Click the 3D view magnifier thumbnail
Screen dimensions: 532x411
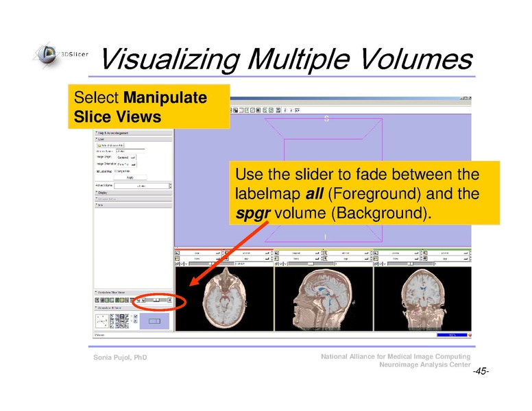pos(154,321)
